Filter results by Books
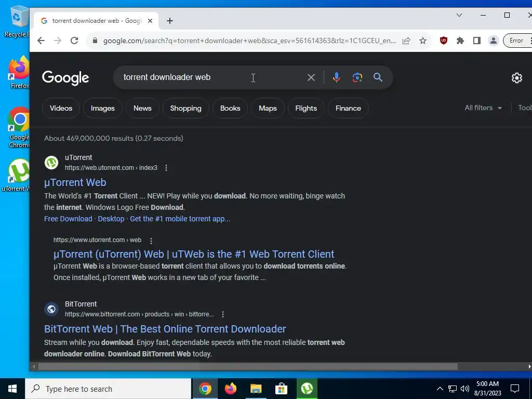Viewport: 532px width, 399px height. point(230,108)
